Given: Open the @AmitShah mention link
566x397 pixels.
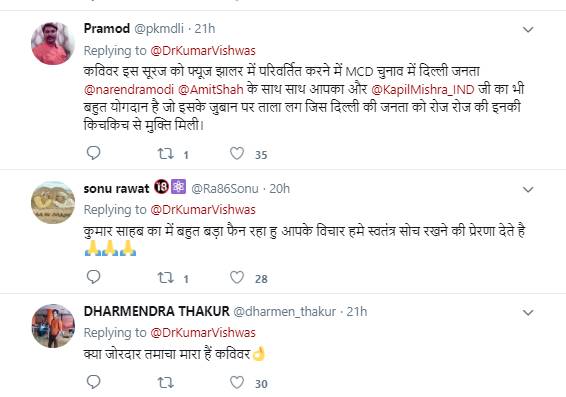Looking at the screenshot, I should (x=210, y=90).
